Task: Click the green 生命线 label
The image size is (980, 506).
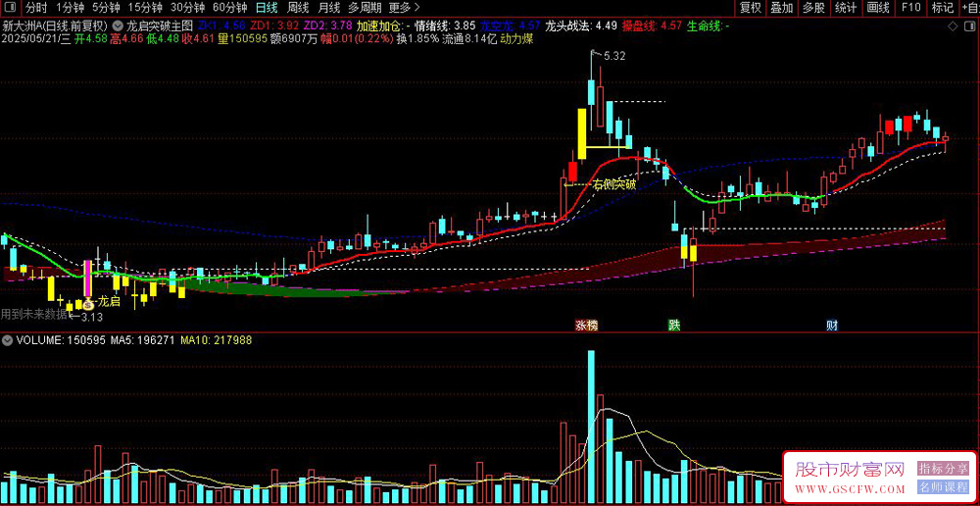Action: pyautogui.click(x=709, y=26)
